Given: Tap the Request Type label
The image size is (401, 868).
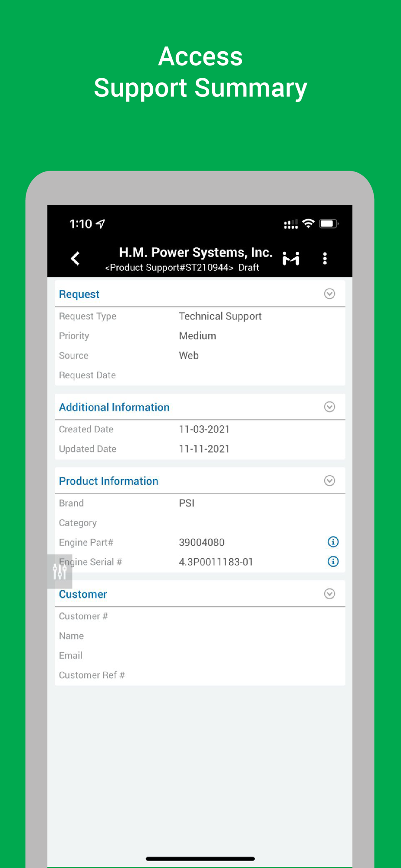Looking at the screenshot, I should point(88,316).
